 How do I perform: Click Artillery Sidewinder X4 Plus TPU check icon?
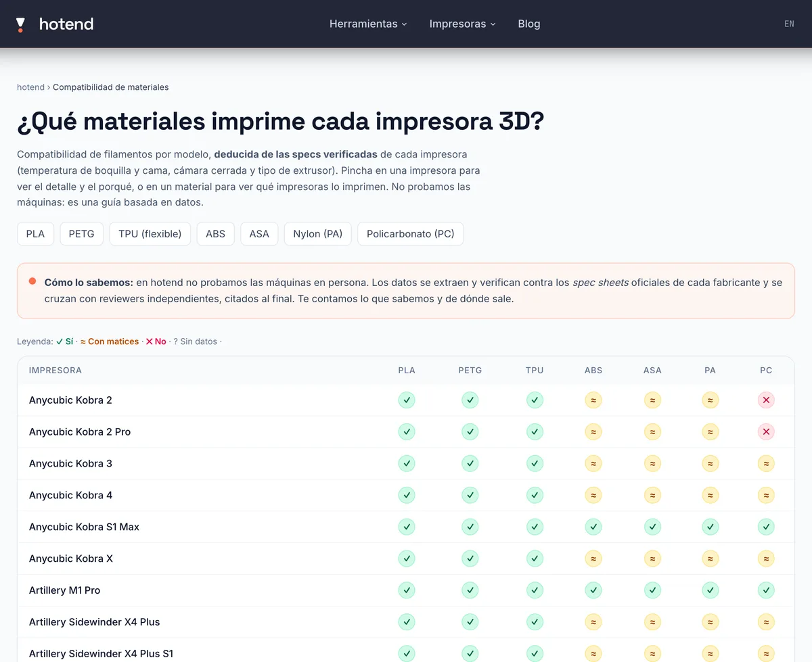point(535,623)
